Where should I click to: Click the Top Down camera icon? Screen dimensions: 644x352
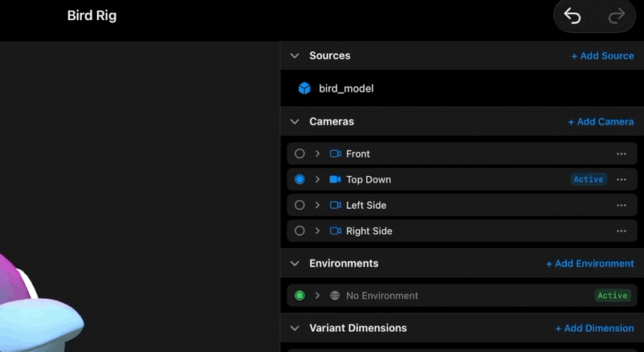click(x=335, y=179)
